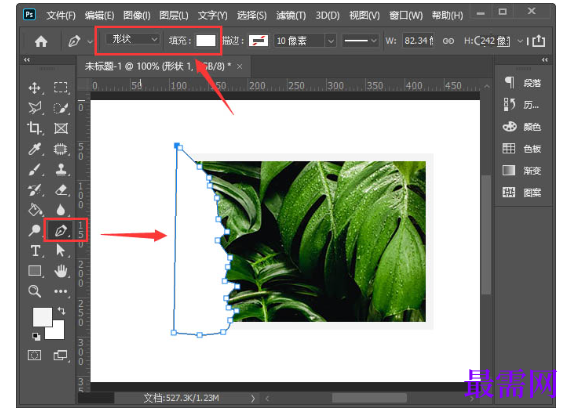Open the 视图(V) menu
The height and width of the screenshot is (415, 576).
click(364, 15)
